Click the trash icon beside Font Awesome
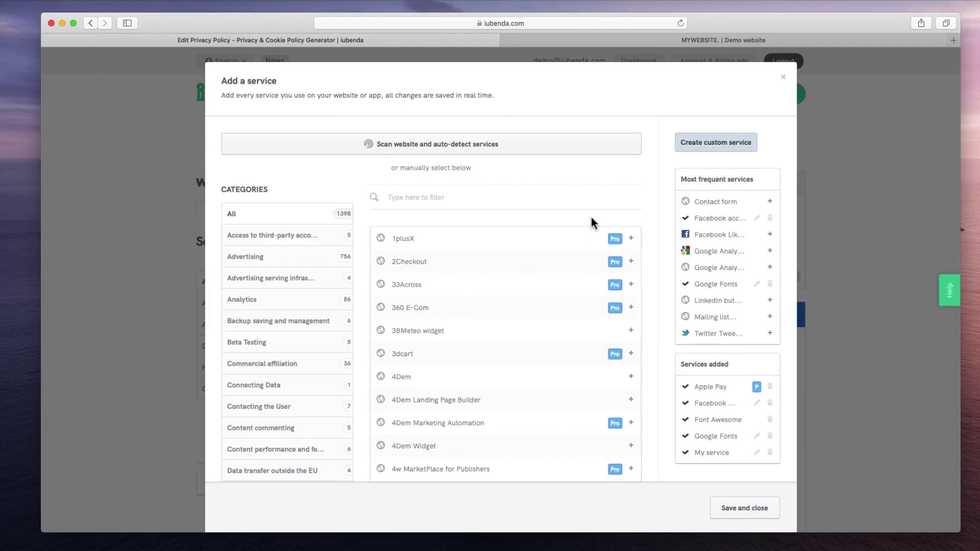The height and width of the screenshot is (551, 980). pos(770,419)
